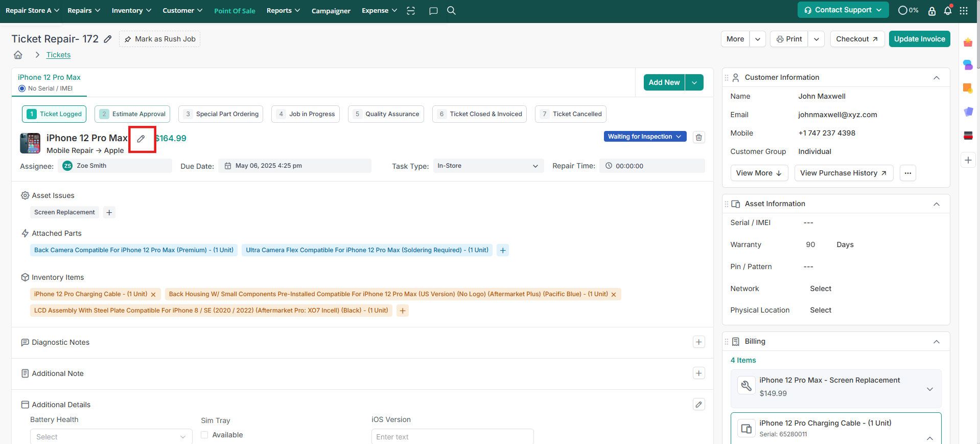980x444 pixels.
Task: Open the three-dots menu in Customer Information
Action: pyautogui.click(x=908, y=173)
